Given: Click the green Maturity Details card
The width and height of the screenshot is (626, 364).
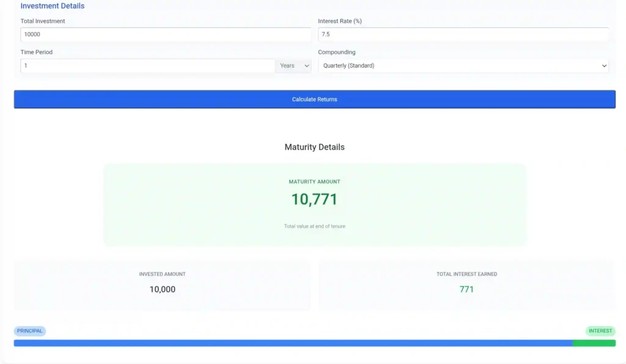Looking at the screenshot, I should (314, 204).
